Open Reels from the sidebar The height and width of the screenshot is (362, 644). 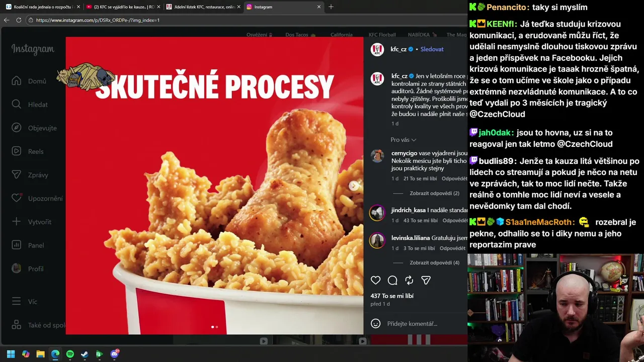(28, 151)
